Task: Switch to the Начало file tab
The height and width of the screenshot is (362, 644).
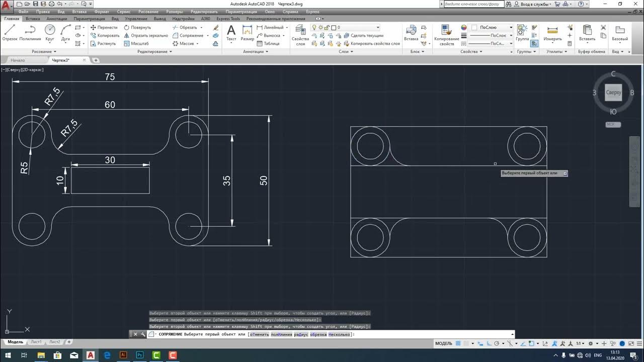Action: click(18, 60)
